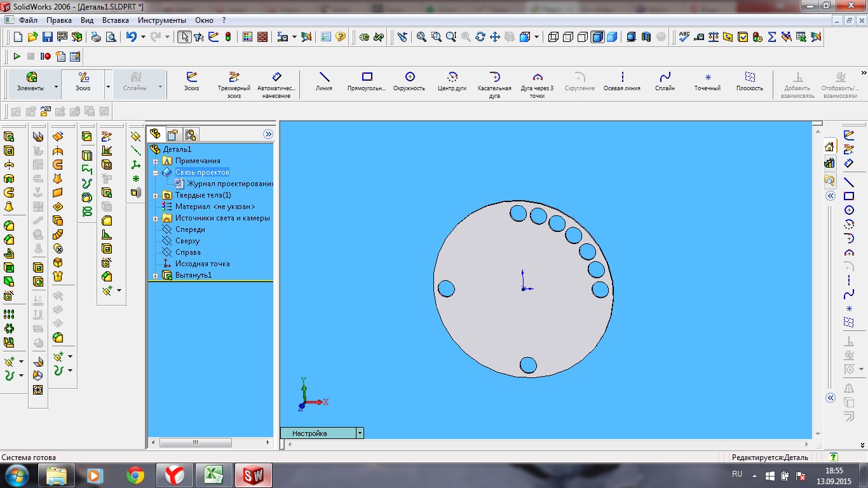Image resolution: width=868 pixels, height=488 pixels.
Task: Open the Настройка dropdown below viewport
Action: [x=360, y=433]
